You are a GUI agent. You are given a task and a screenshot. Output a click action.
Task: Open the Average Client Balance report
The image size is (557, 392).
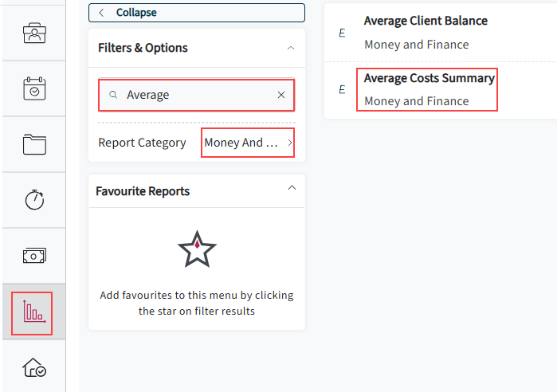(x=426, y=33)
